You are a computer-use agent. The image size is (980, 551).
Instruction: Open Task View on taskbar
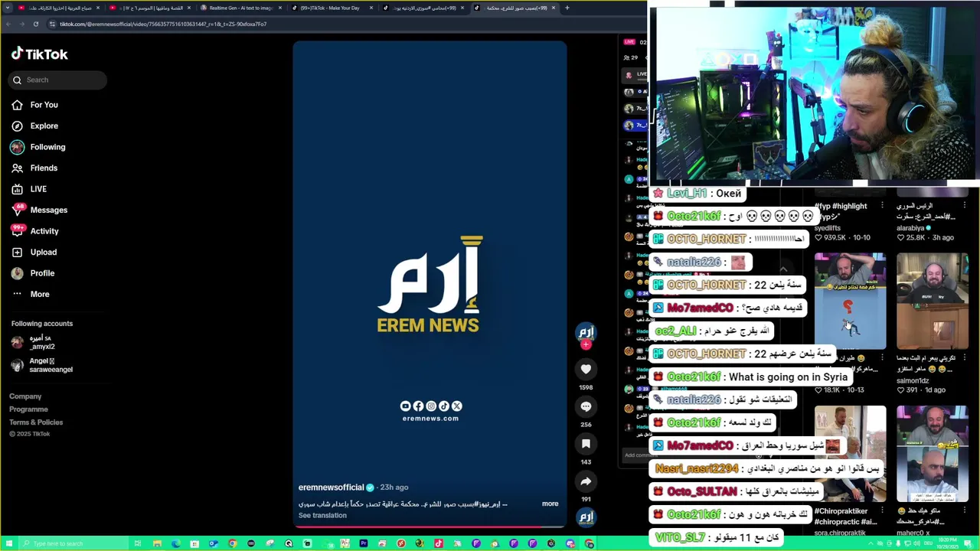[138, 543]
